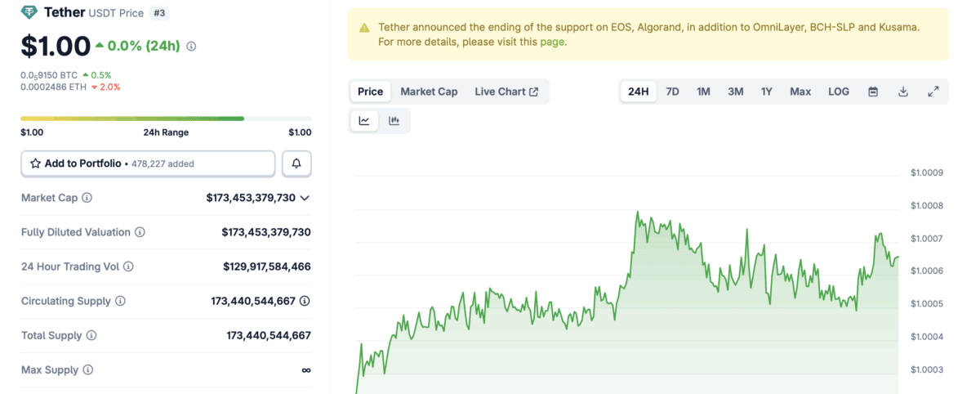Screen dimensions: 980x394
Task: Click the price alert bell icon
Action: point(296,163)
